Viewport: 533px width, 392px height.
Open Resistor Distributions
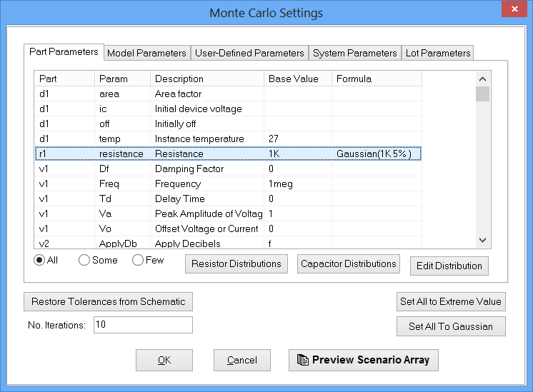[236, 263]
